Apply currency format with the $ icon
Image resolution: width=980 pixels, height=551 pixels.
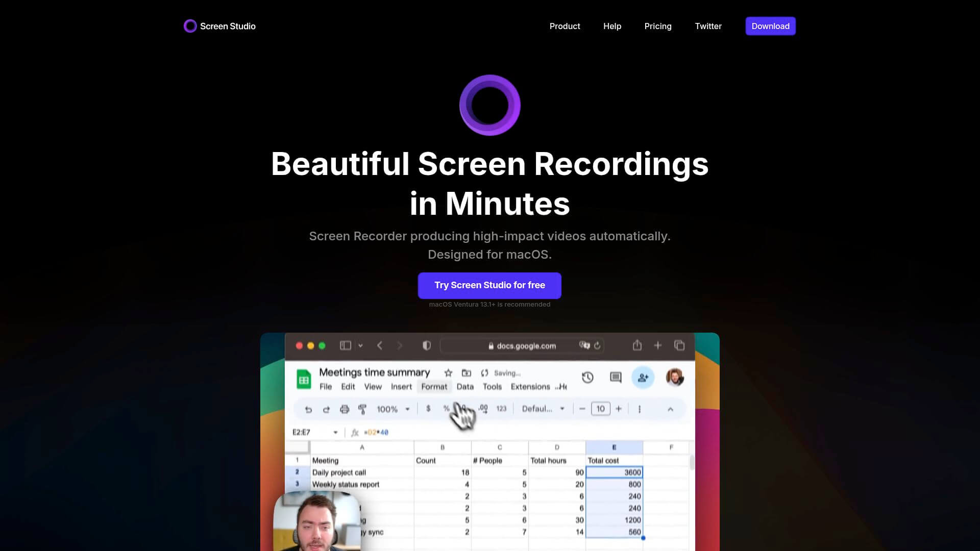(x=428, y=409)
